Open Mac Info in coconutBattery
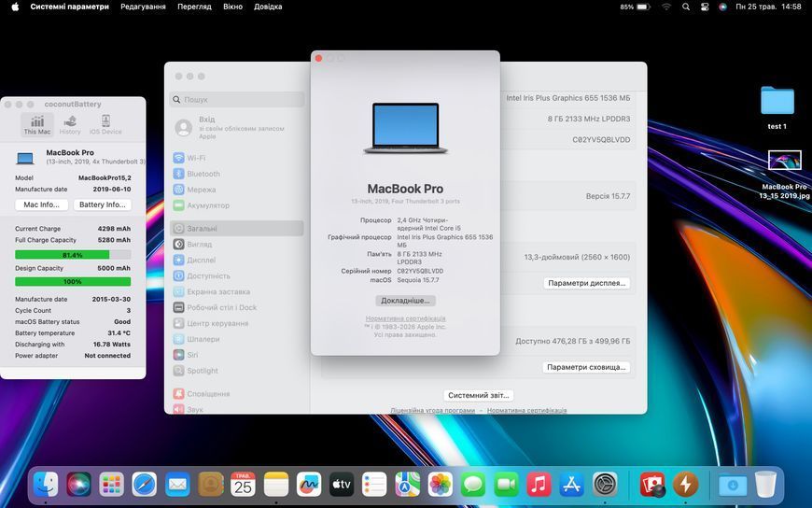 click(x=41, y=205)
